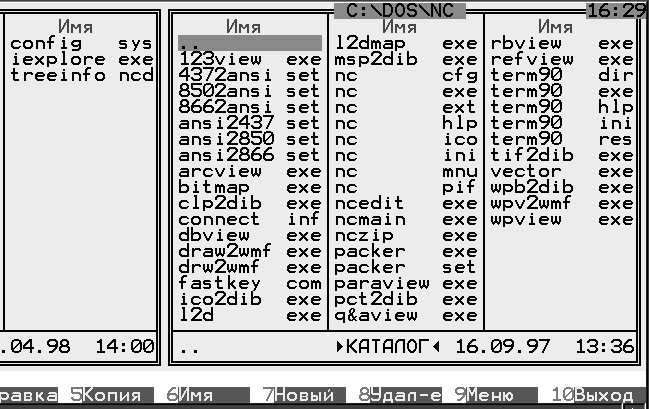649x409 pixels.
Task: Select packer exe file
Action: click(406, 251)
